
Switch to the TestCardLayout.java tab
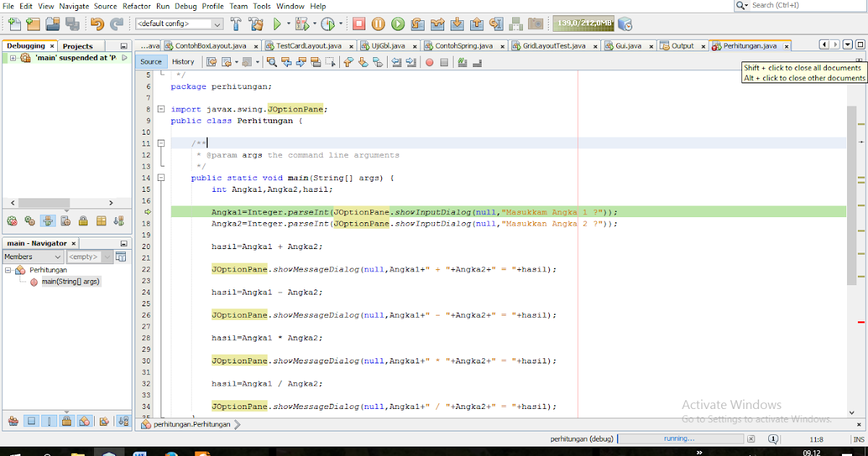309,46
